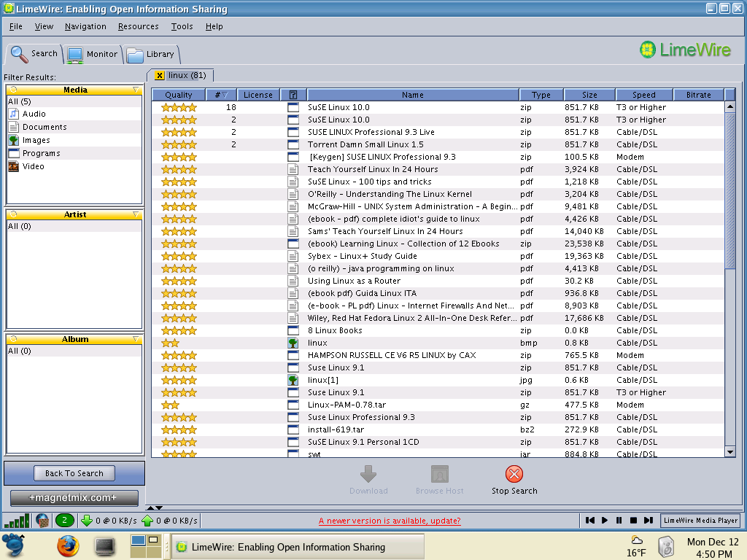Switch workspace using the workspace switcher
This screenshot has width=747, height=560.
[x=146, y=546]
